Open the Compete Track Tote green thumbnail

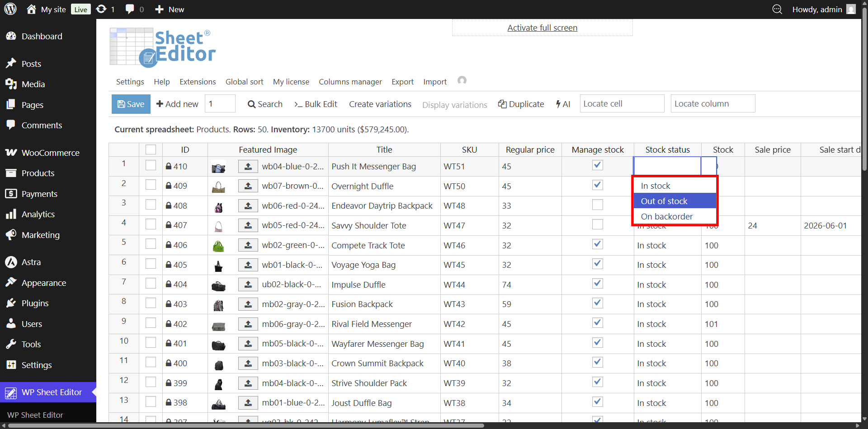[x=218, y=246]
